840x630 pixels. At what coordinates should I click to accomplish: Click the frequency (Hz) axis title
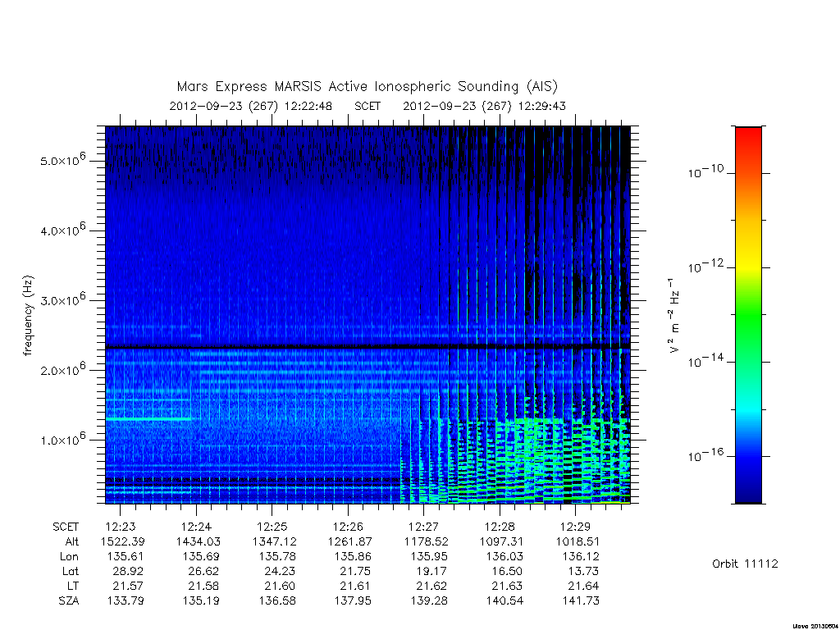tap(28, 316)
